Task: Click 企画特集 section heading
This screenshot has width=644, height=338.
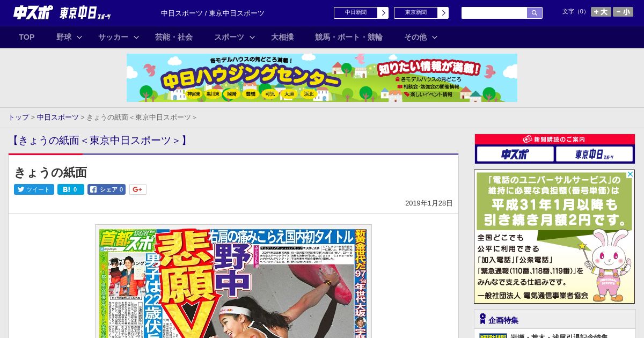Action: (x=503, y=320)
